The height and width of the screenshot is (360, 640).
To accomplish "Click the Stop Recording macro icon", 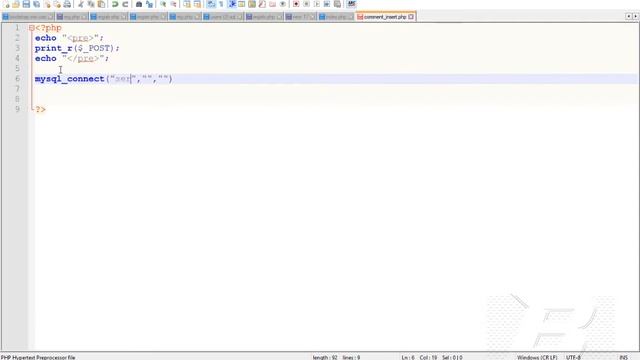I will pos(307,4).
